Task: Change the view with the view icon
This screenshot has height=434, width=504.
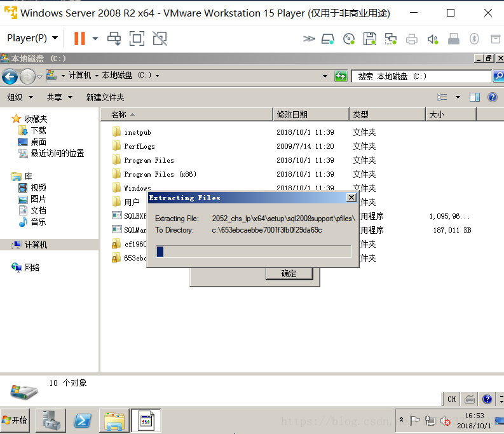Action: pos(442,97)
